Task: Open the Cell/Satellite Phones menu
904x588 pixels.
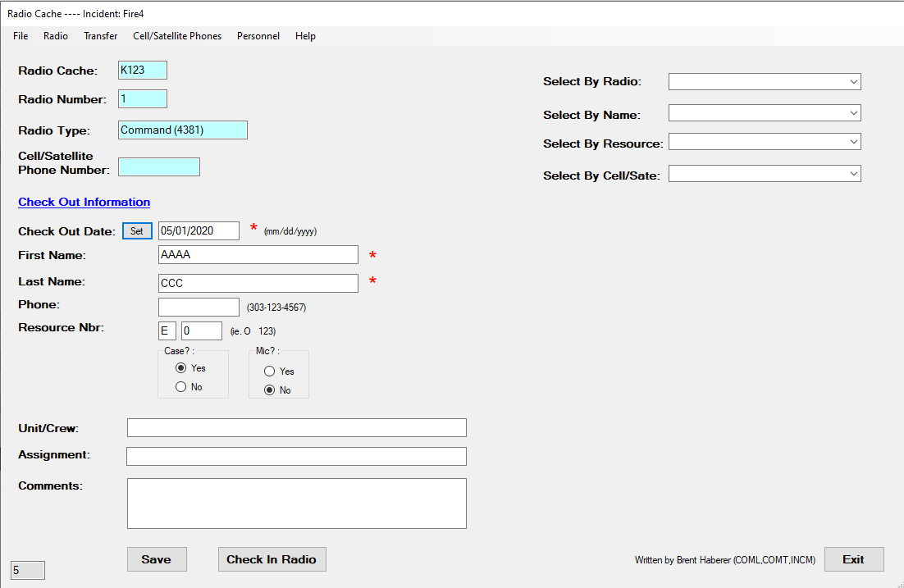Action: click(177, 36)
